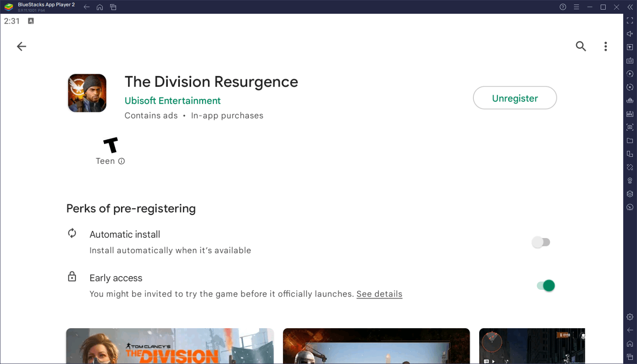Open the memory trim icon in sidebar
The image size is (637, 364).
pyautogui.click(x=630, y=100)
